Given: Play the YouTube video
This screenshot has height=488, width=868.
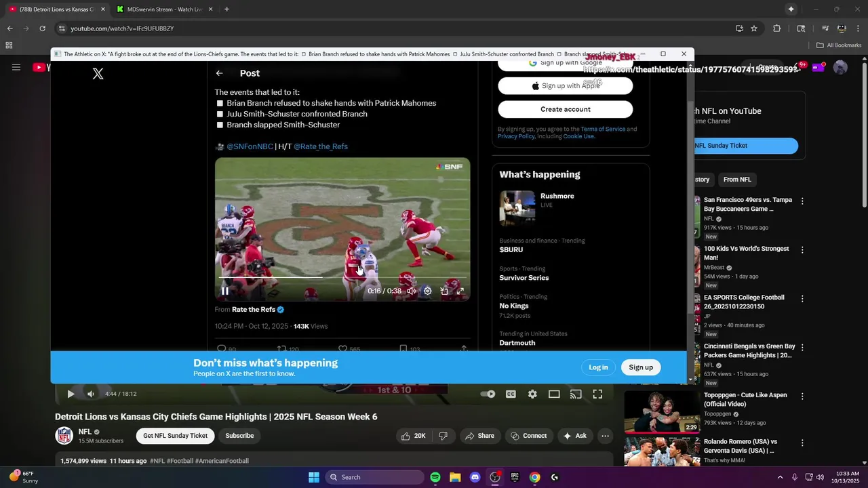Looking at the screenshot, I should (71, 394).
